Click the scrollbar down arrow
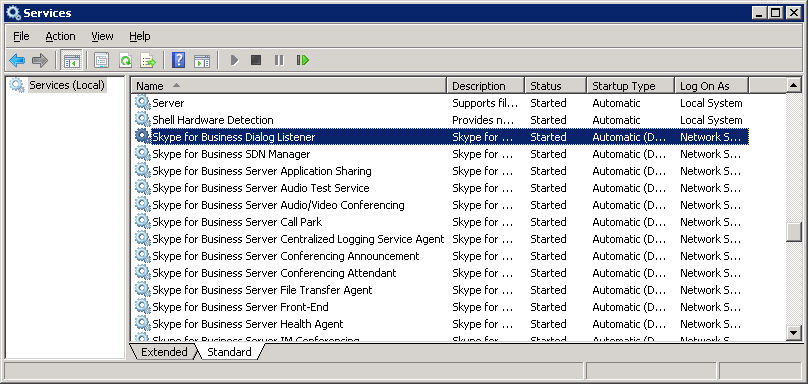The image size is (808, 384). [x=794, y=333]
